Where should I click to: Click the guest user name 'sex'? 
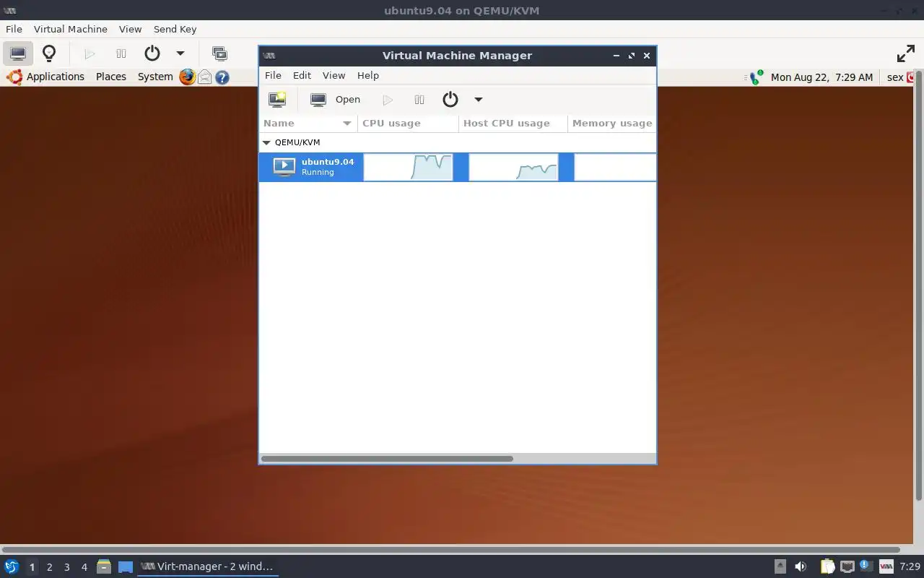pyautogui.click(x=895, y=77)
